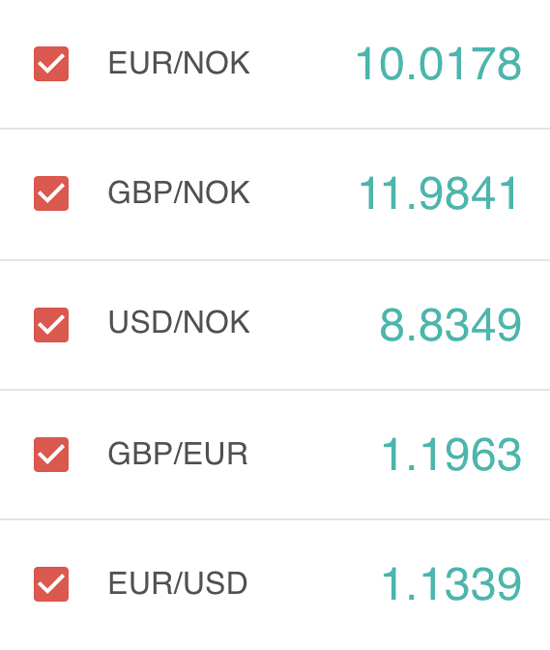Disable the USD/NOK currency pair checkbox

click(x=51, y=325)
